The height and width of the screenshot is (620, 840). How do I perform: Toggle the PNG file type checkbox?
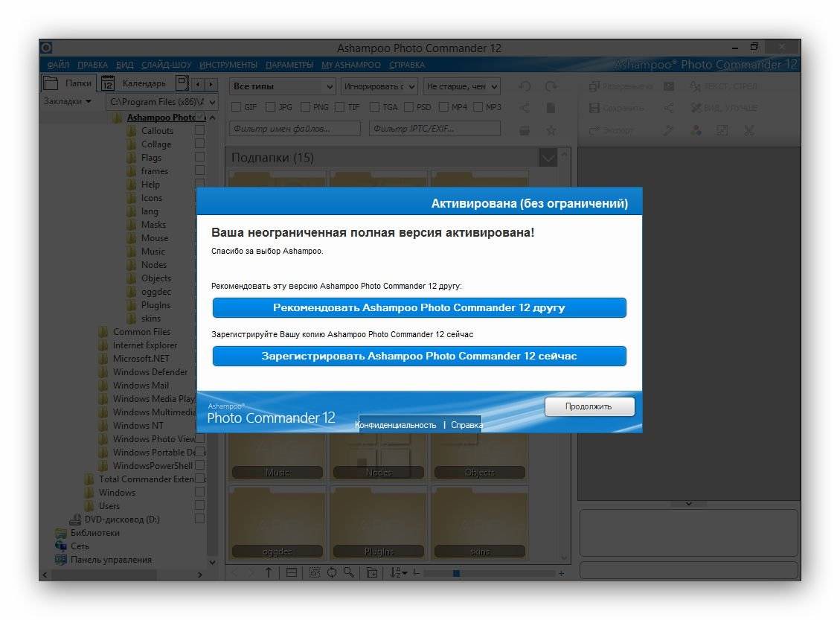click(x=305, y=107)
